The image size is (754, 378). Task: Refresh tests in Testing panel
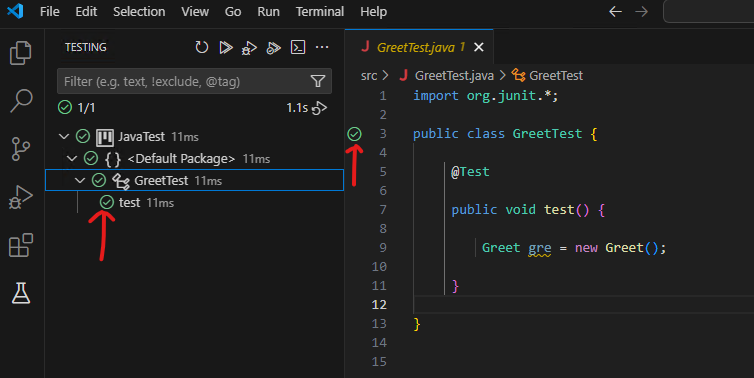click(201, 47)
